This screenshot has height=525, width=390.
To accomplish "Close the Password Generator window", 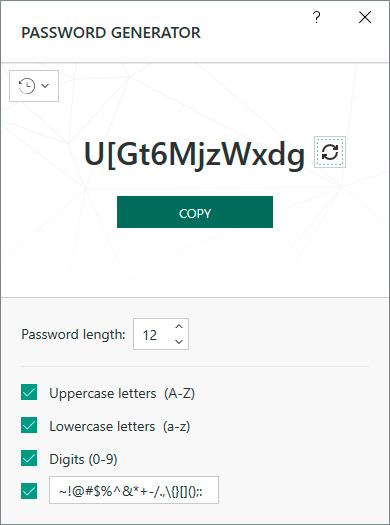I will tap(365, 17).
